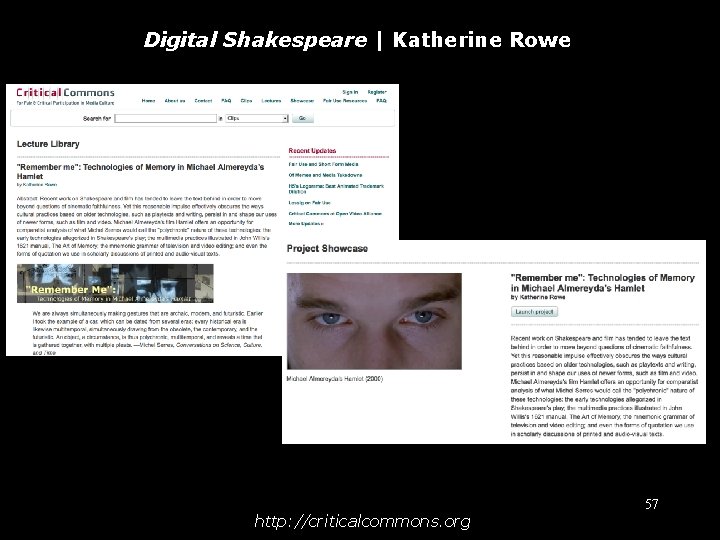Viewport: 720px width, 540px height.
Task: Open lecture title "Remember me" Technologies of Memory
Action: pos(140,171)
